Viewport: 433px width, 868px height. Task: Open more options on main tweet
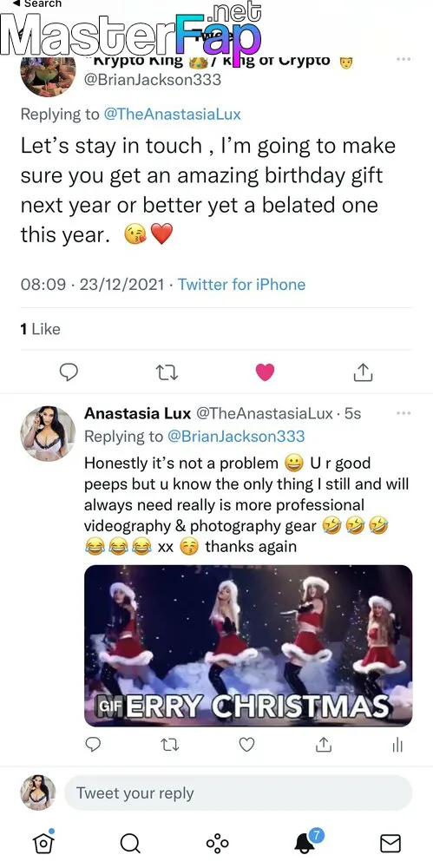[403, 59]
